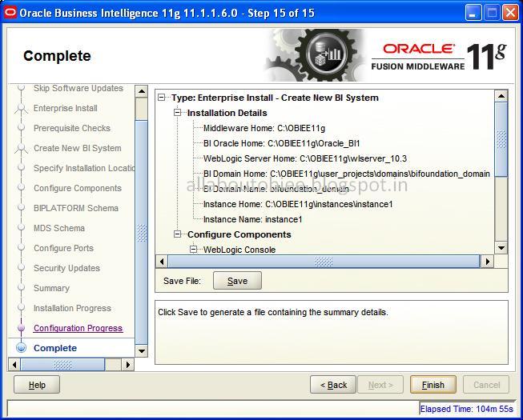Click summary tree scroll down arrow
523x420 pixels.
pos(501,247)
